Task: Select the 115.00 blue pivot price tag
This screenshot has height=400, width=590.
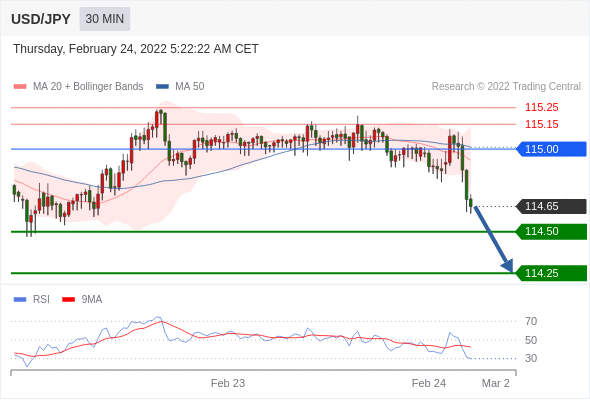Action: [x=551, y=149]
